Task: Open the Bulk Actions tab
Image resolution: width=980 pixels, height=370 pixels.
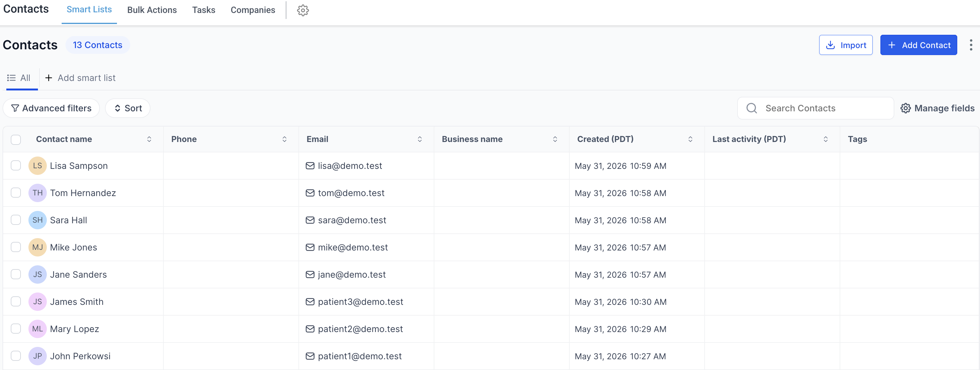Action: click(152, 10)
